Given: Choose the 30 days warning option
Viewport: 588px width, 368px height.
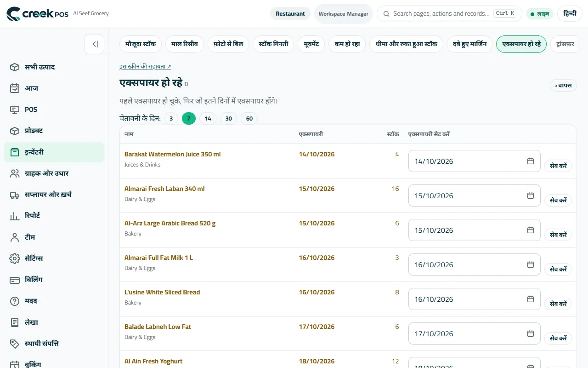Looking at the screenshot, I should click(x=229, y=119).
